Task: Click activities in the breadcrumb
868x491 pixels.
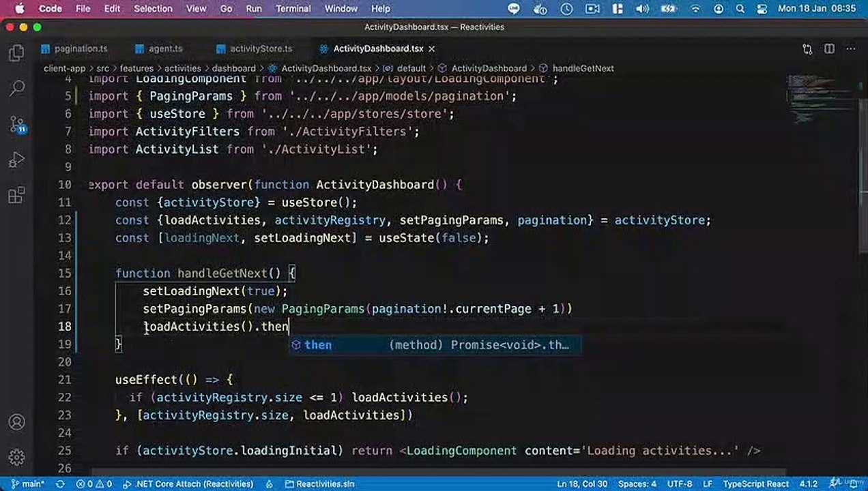Action: click(x=182, y=68)
